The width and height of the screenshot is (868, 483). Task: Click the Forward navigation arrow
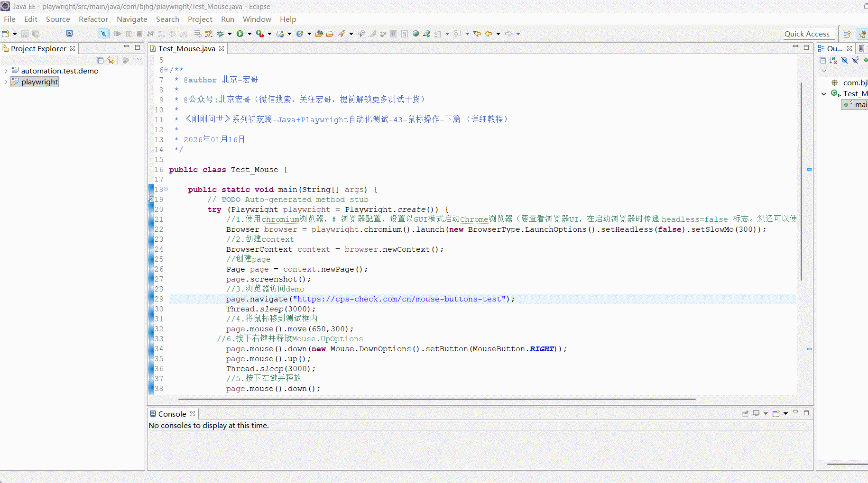508,34
